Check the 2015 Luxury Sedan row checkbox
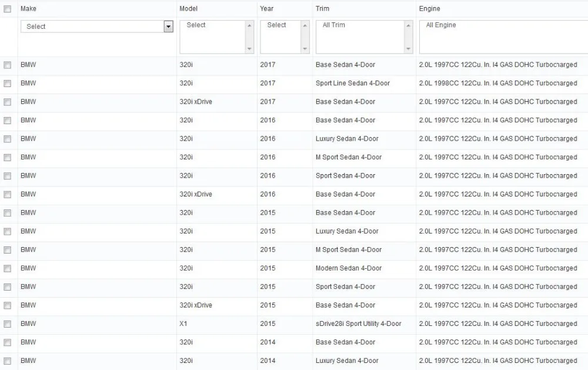This screenshot has width=588, height=370. (7, 232)
